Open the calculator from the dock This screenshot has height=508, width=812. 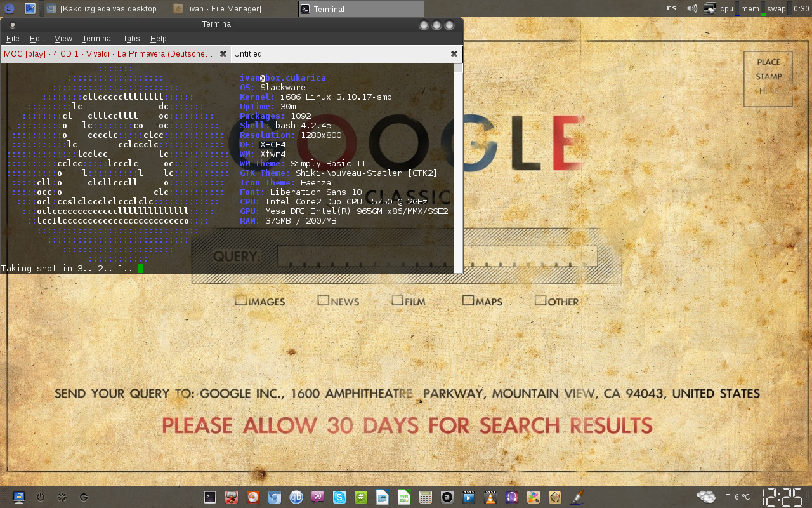tap(426, 498)
